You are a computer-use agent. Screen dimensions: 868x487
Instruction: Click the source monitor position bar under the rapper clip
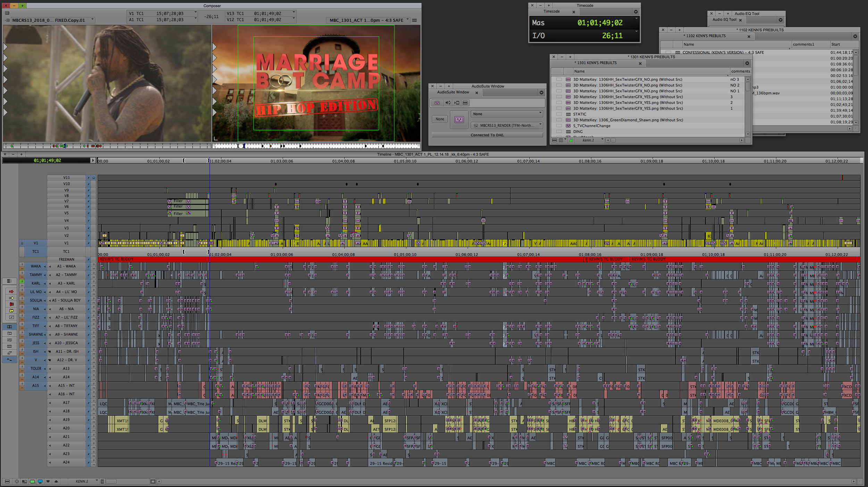tap(107, 146)
